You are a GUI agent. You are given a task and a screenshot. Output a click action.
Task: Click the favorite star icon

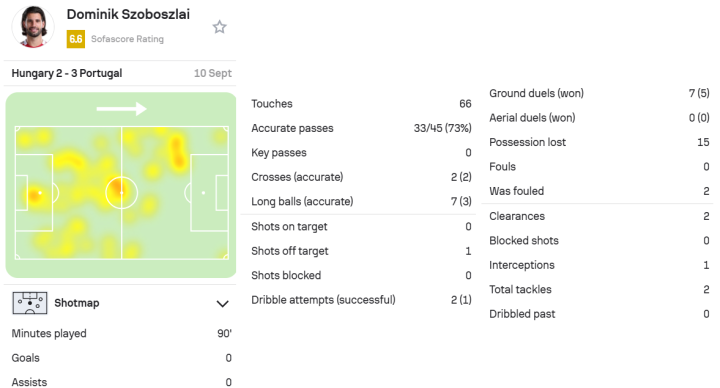(x=219, y=27)
